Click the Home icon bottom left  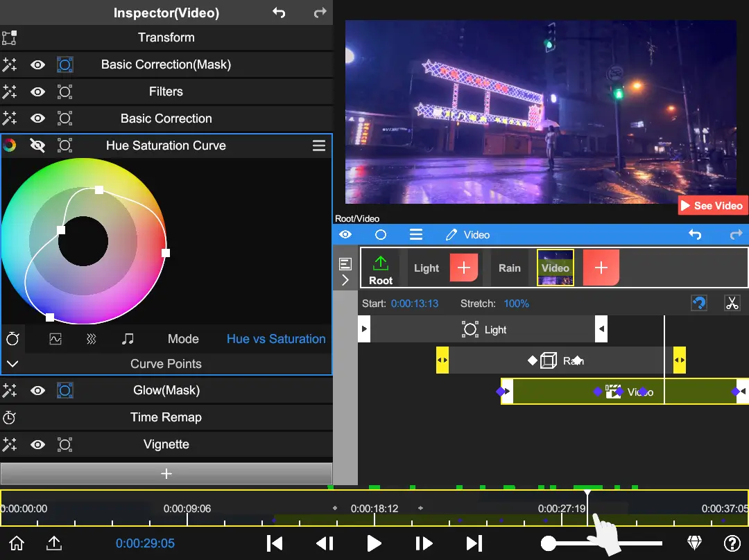coord(15,543)
